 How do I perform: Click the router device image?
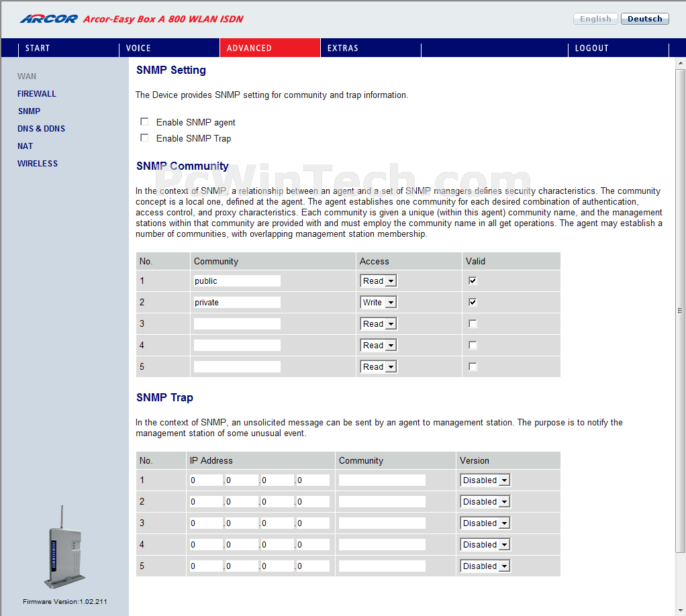point(64,548)
